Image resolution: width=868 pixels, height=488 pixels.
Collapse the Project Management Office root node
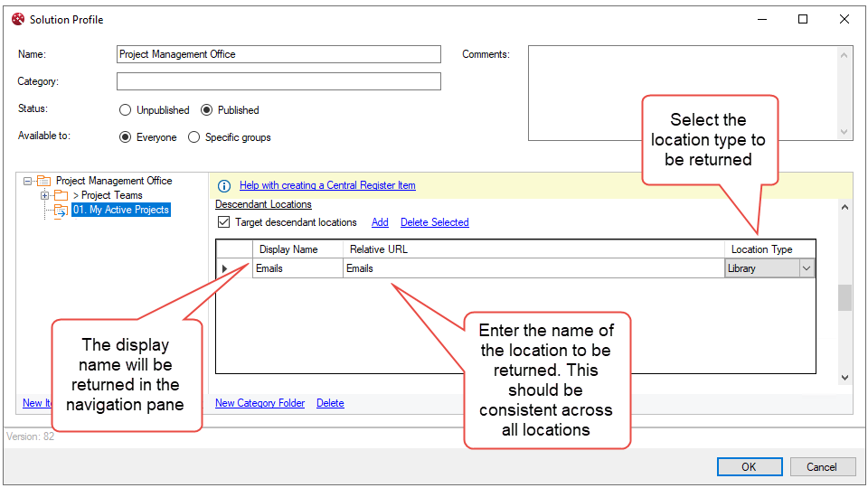click(28, 181)
